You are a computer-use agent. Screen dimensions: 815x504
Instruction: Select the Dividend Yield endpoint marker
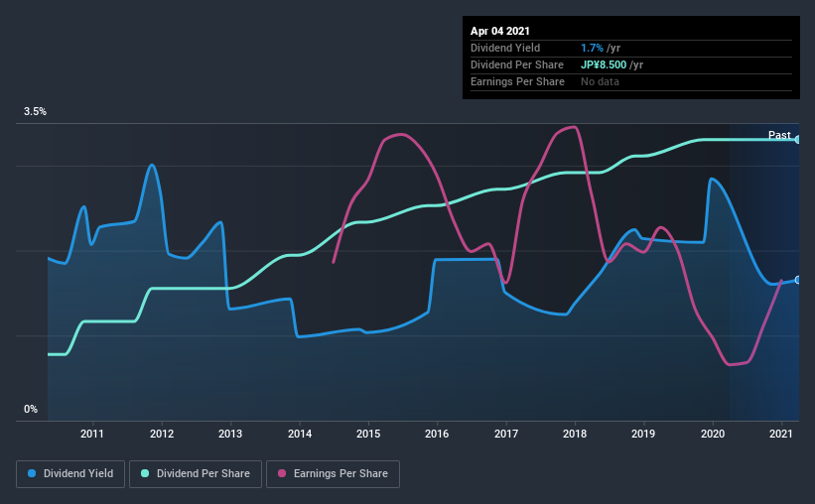(798, 280)
